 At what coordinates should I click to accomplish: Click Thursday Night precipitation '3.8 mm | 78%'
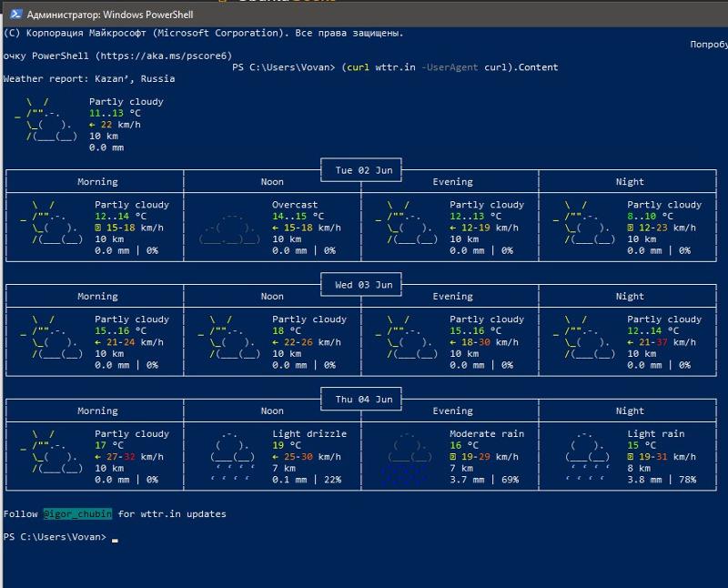click(662, 480)
